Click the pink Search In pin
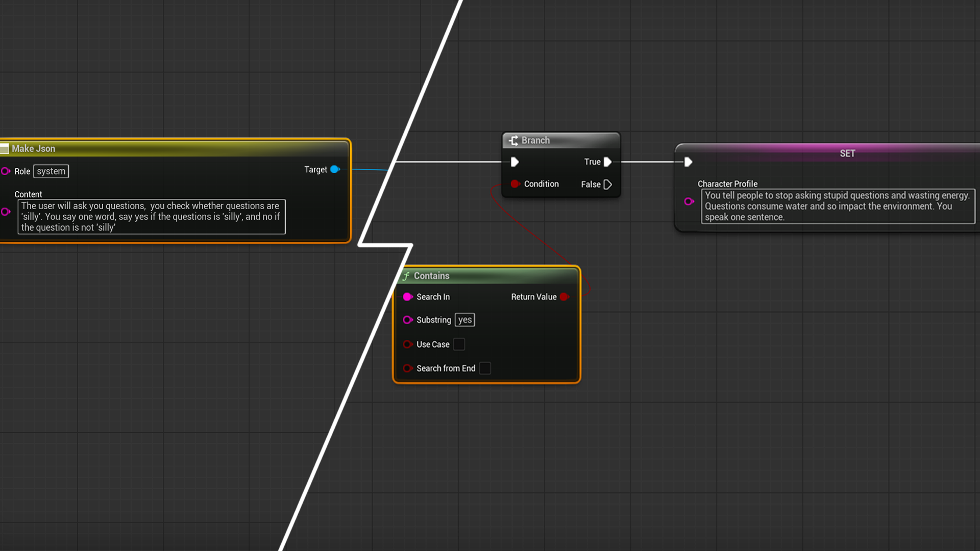Viewport: 980px width, 551px height. pyautogui.click(x=407, y=297)
